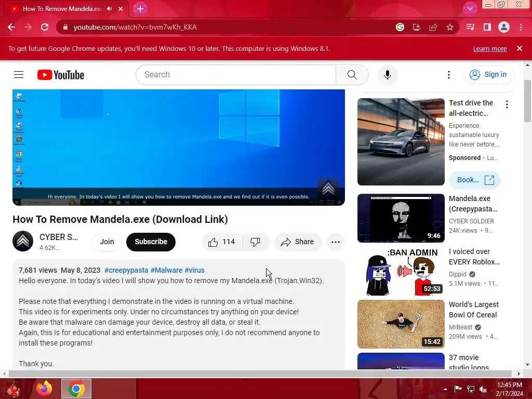This screenshot has height=399, width=532.
Task: Go to the YouTube home logo
Action: 61,75
